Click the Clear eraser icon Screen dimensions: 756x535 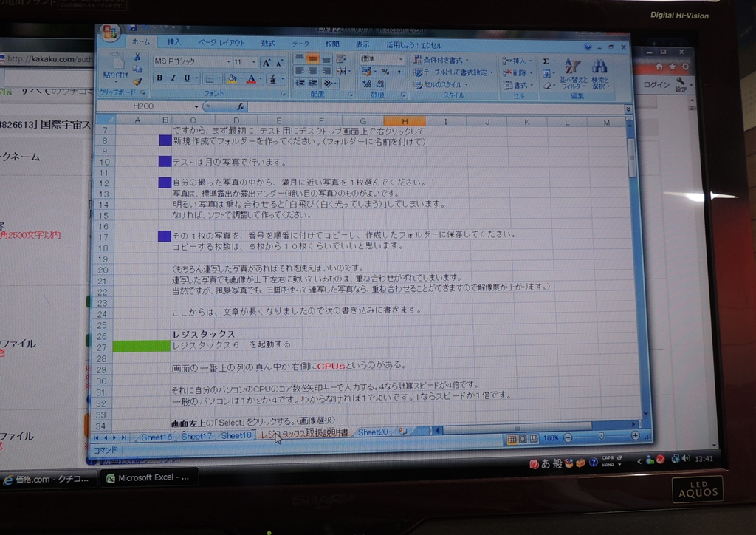click(547, 86)
